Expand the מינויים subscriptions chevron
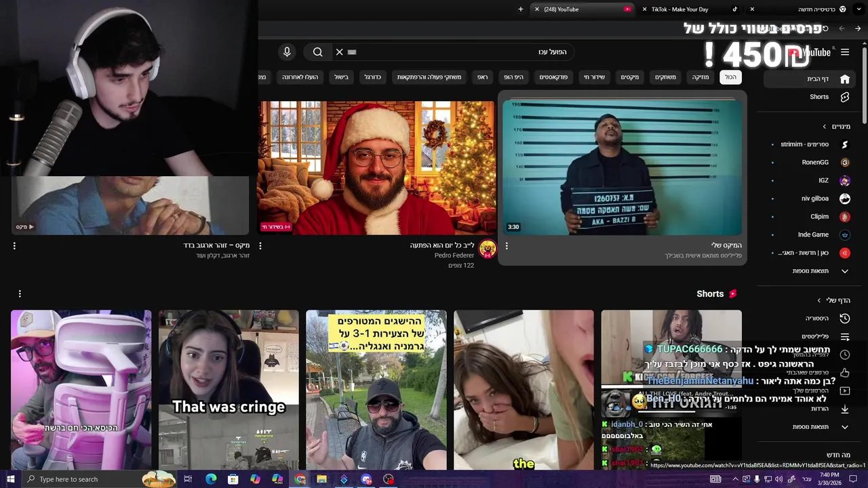868x488 pixels. [825, 127]
